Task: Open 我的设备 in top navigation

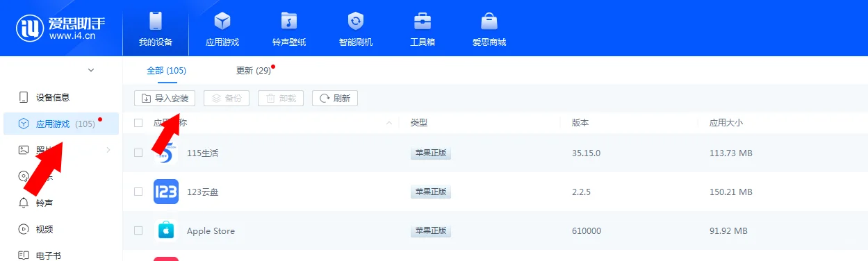Action: pos(155,29)
